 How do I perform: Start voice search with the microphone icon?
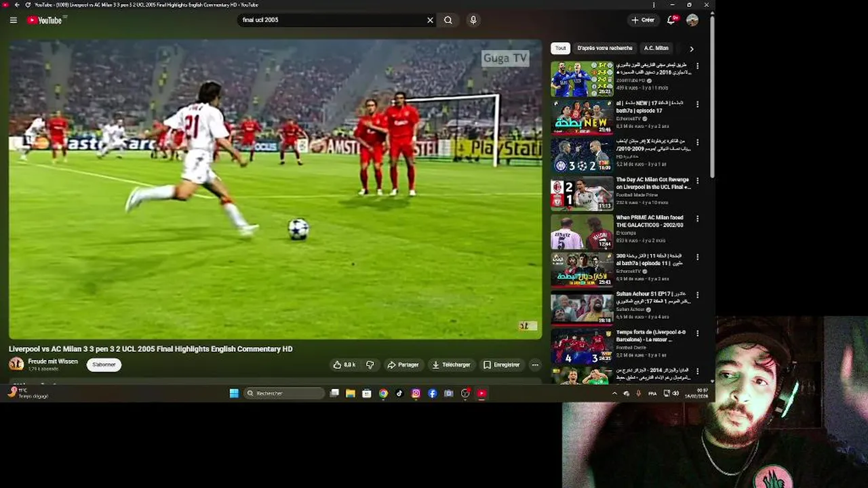click(473, 20)
